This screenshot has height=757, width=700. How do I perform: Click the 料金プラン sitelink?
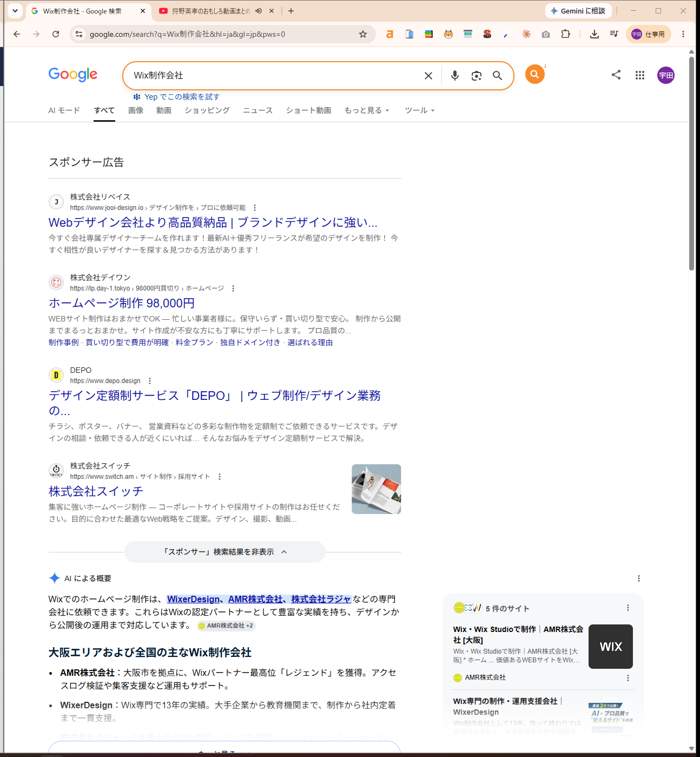[194, 343]
